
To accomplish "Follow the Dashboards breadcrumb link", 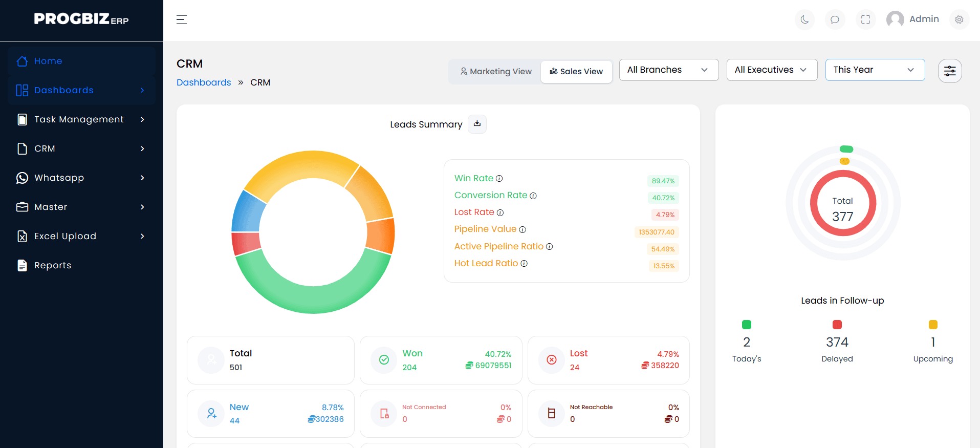I will [x=204, y=82].
